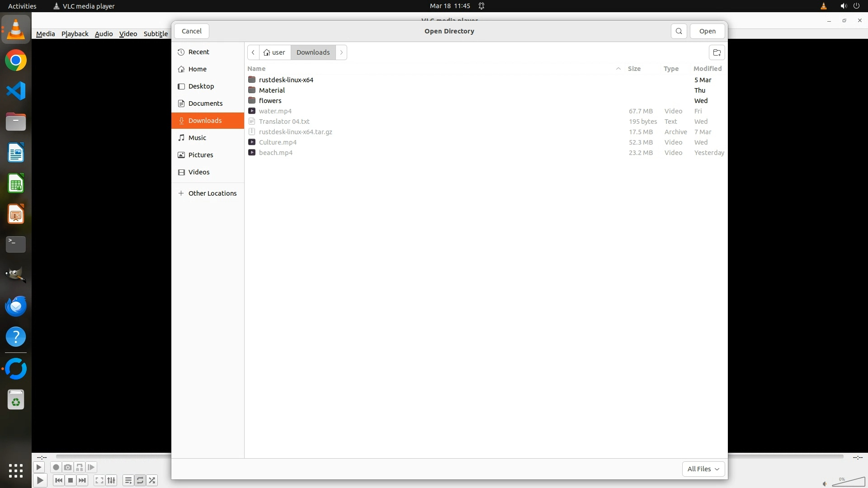Open the extended settings equalizer icon
This screenshot has width=868, height=488.
pyautogui.click(x=111, y=480)
